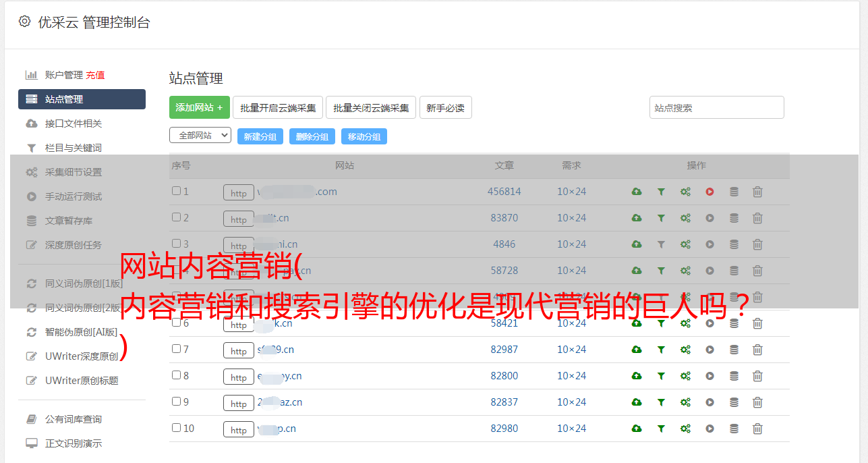Click database icon in row 82800
The width and height of the screenshot is (868, 463).
[734, 376]
